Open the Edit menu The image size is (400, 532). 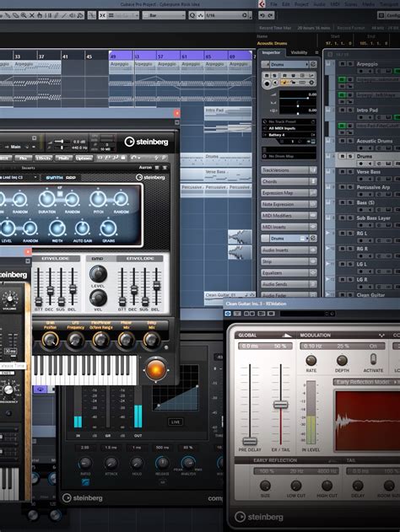[286, 4]
